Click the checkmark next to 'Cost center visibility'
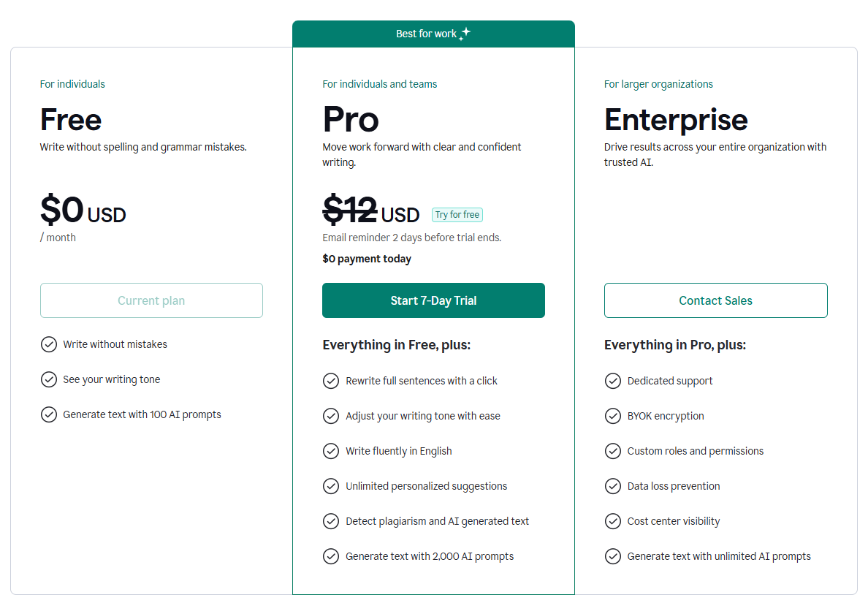Image resolution: width=868 pixels, height=603 pixels. 613,520
